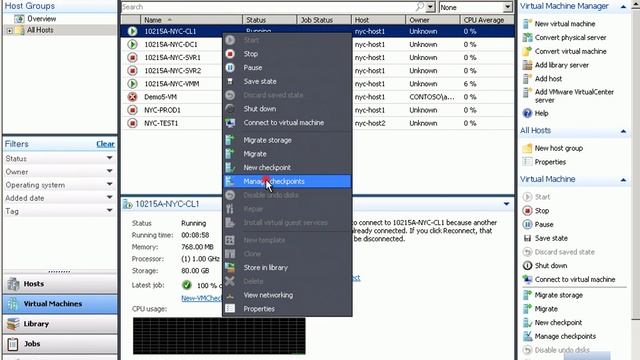
Task: Choose View networking in the context menu
Action: click(x=287, y=295)
